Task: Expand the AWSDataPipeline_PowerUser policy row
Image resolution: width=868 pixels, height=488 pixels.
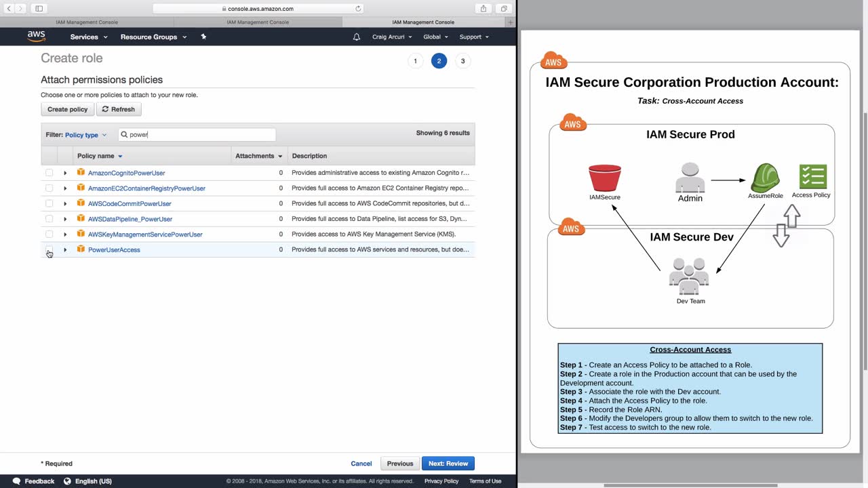Action: 65,219
